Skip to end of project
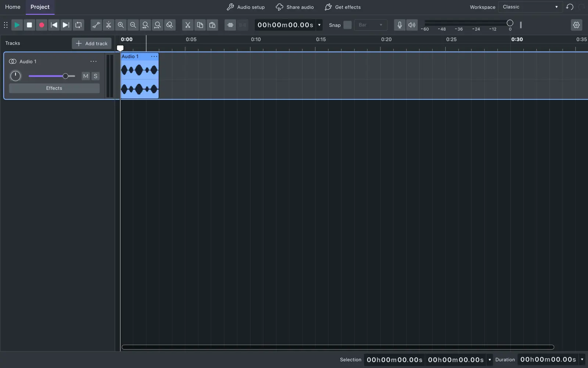The image size is (588, 368). [x=66, y=25]
